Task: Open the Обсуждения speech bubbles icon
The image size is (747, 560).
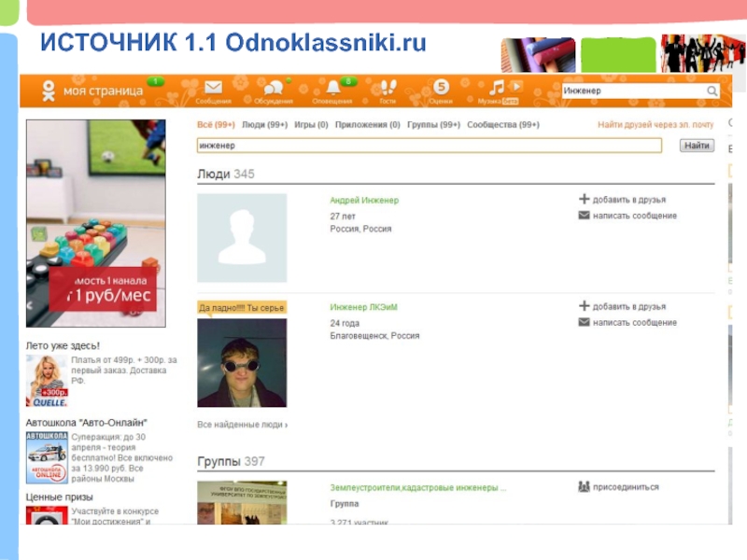Action: pos(274,88)
